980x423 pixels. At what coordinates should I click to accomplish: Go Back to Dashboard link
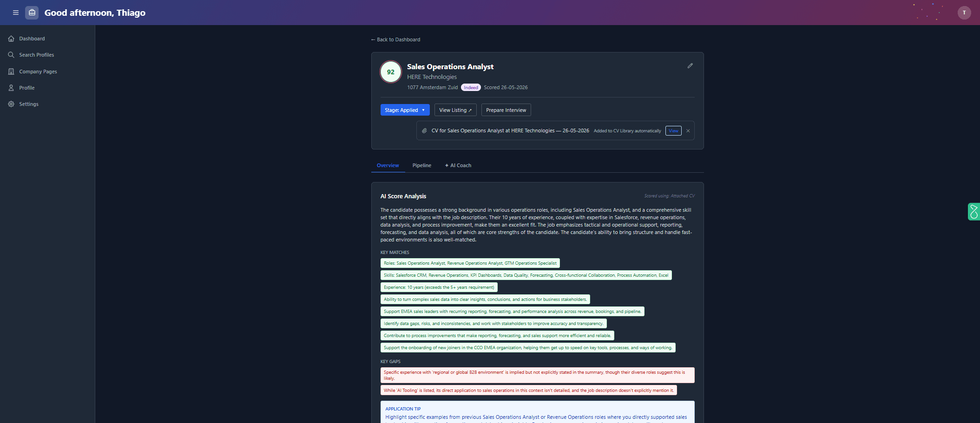[395, 39]
